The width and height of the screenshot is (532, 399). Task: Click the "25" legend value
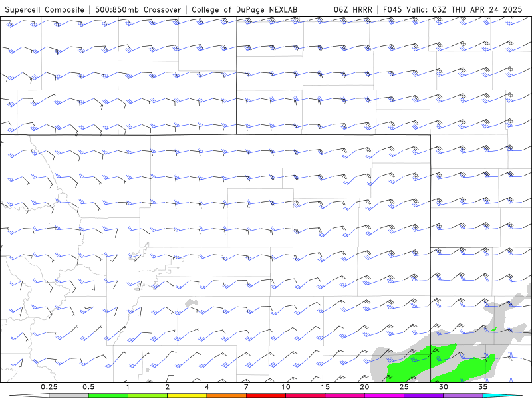404,387
